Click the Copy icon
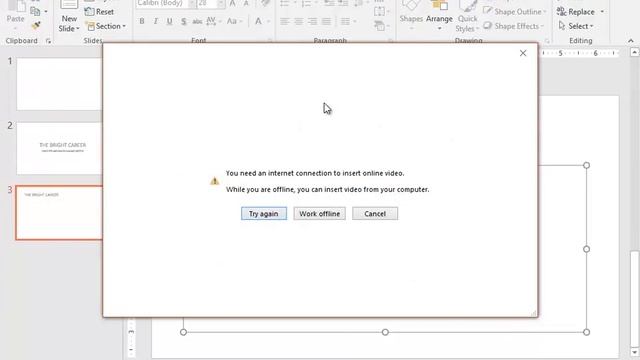This screenshot has width=640, height=360. tap(35, 11)
